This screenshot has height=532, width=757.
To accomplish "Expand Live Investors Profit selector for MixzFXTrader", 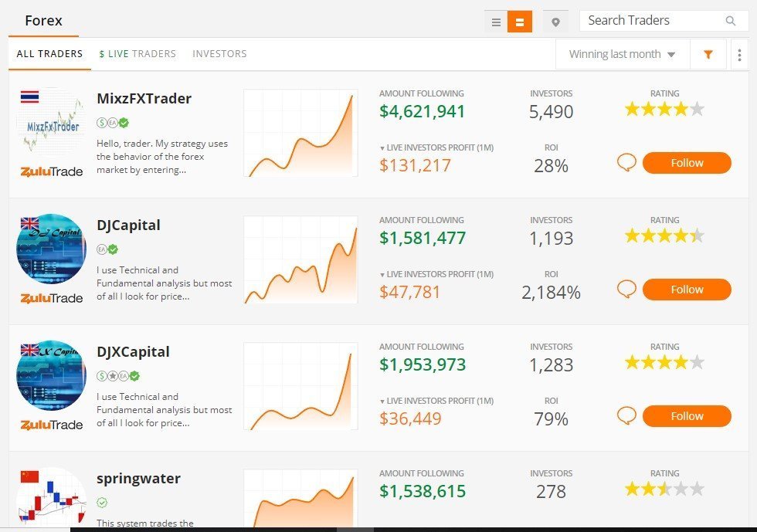I will coord(436,147).
